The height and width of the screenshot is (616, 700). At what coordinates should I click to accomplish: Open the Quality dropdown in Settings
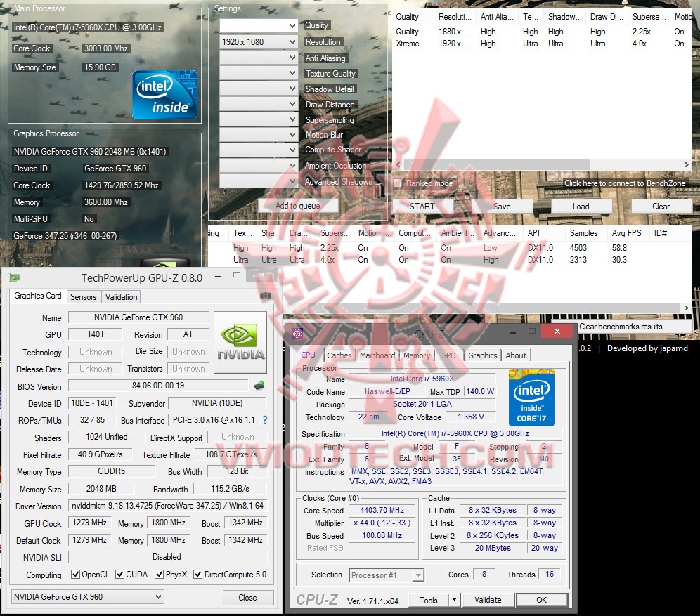pos(259,26)
